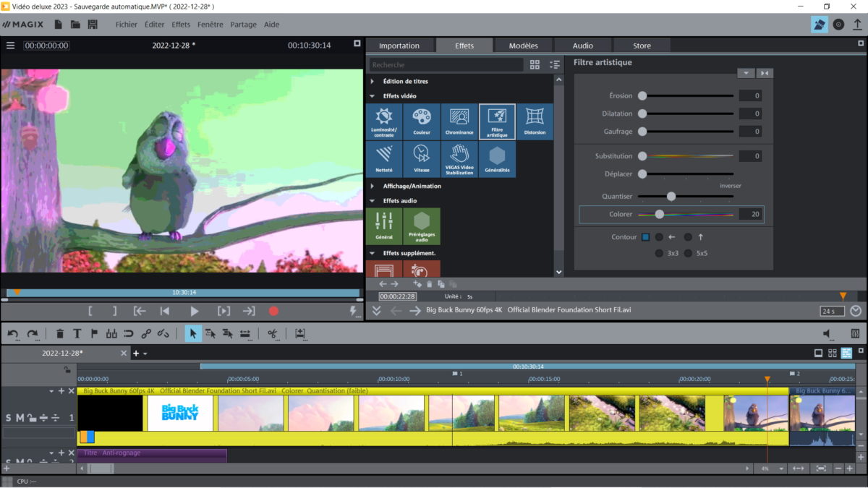Switch to the Store tab
Screen dimensions: 868x488
coord(642,46)
